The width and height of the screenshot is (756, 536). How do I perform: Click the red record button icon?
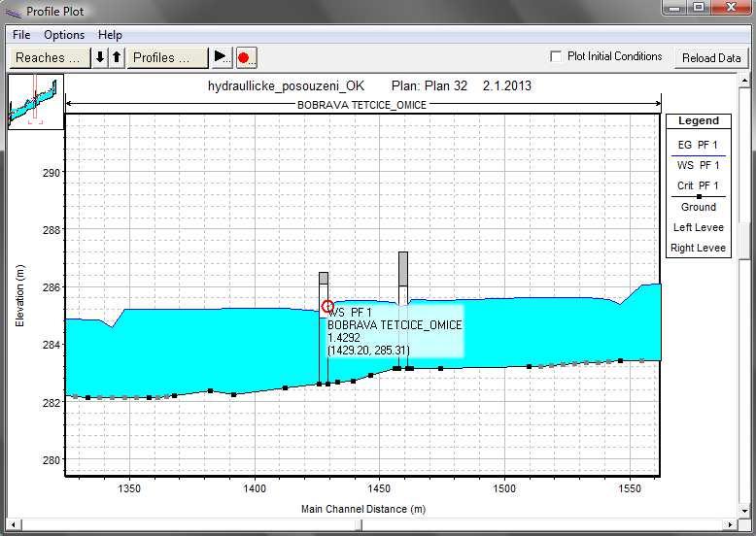coord(246,58)
